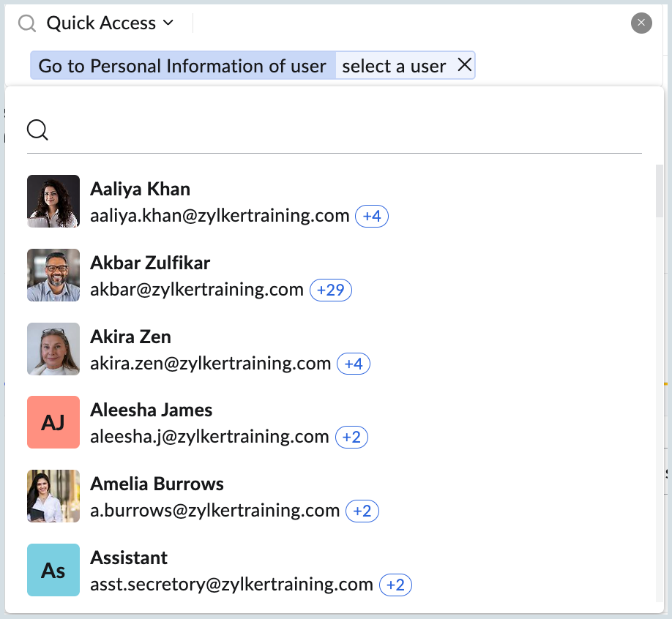Viewport: 672px width, 619px height.
Task: Focus the user search input field
Action: 335,130
